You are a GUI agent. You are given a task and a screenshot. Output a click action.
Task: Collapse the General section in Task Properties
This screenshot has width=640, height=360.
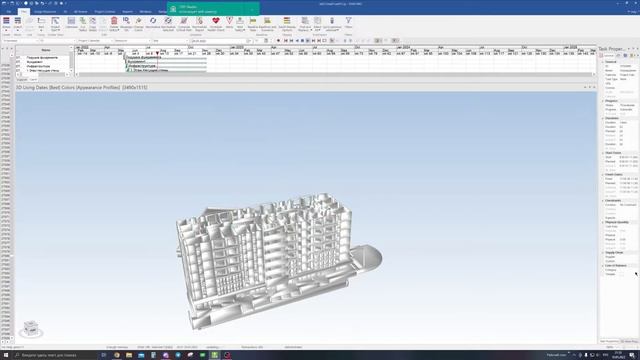point(603,62)
